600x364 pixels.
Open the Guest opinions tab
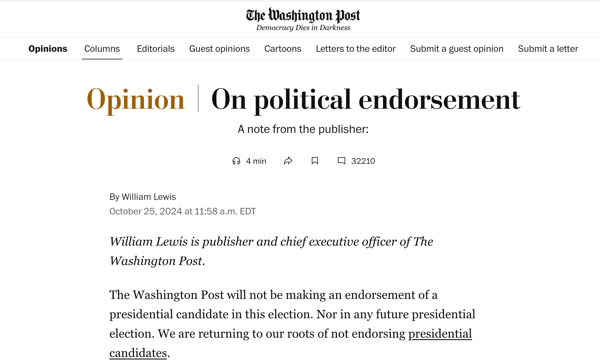[219, 49]
